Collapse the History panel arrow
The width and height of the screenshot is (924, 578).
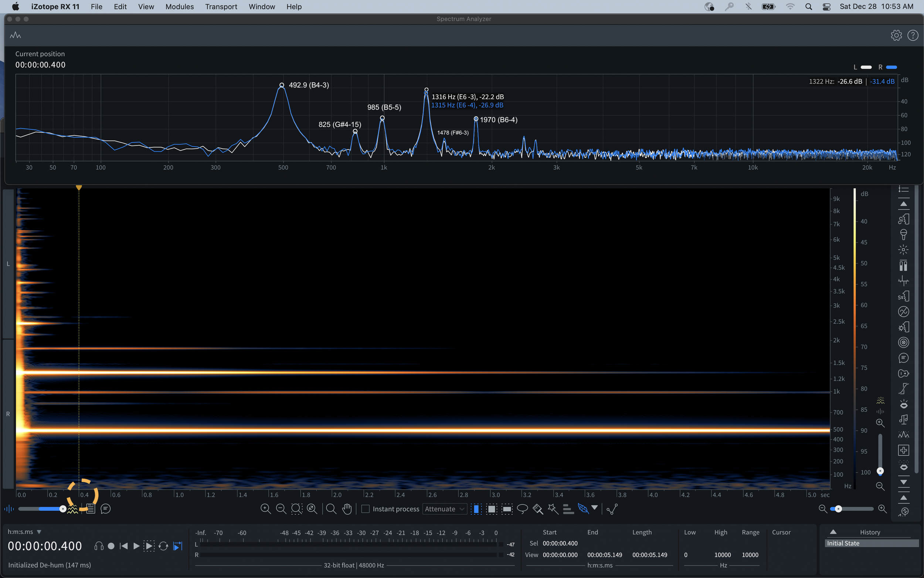coord(833,532)
